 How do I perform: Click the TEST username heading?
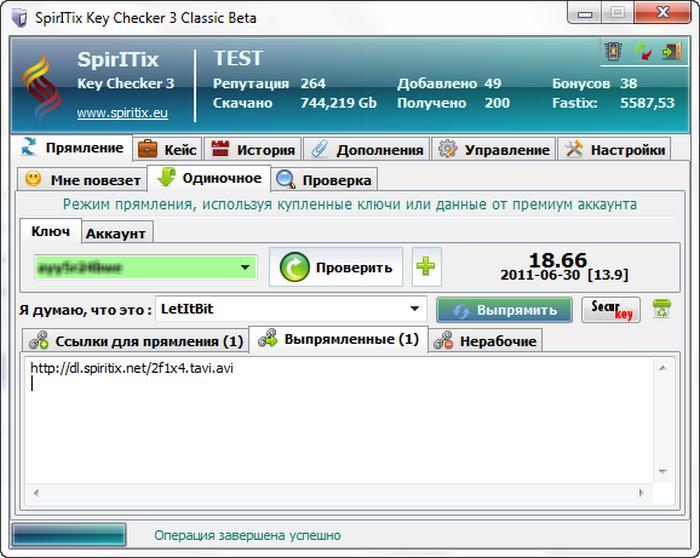coord(238,58)
